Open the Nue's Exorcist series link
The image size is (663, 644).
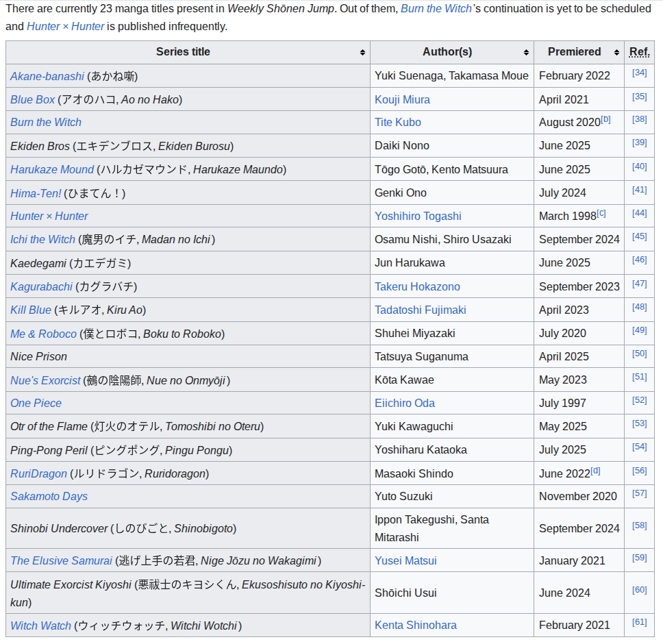pyautogui.click(x=45, y=380)
